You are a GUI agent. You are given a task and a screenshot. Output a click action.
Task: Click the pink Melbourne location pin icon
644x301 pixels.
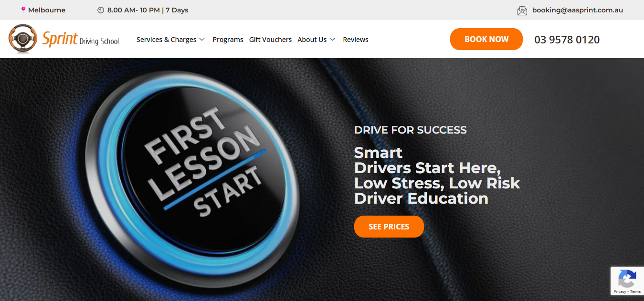[23, 9]
